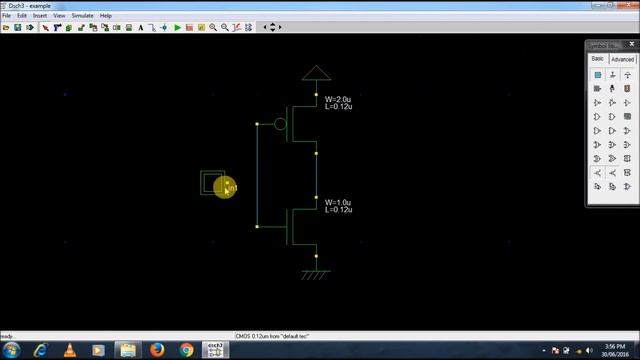The image size is (640, 360).
Task: Select the ground symbol on the schematic
Action: [x=316, y=275]
